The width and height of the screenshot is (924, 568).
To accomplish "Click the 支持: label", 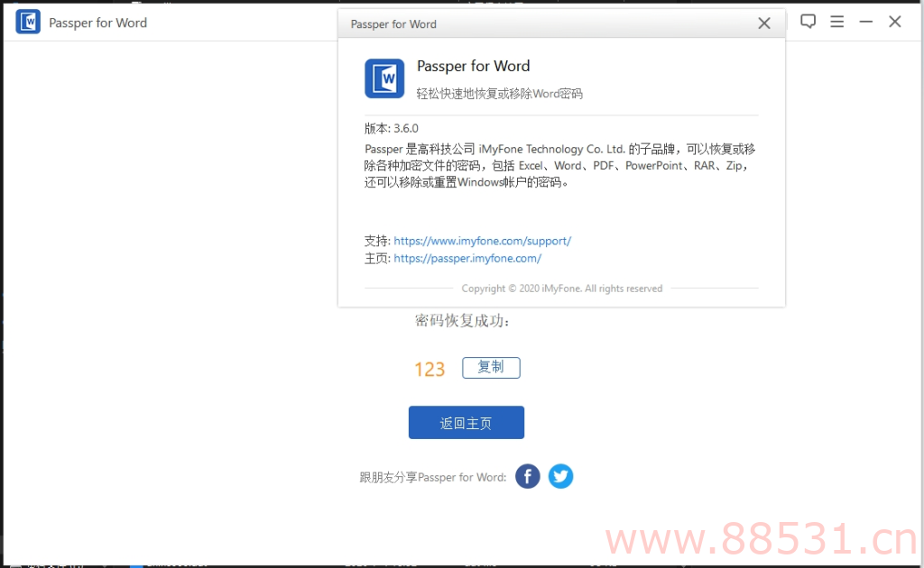I will [x=377, y=241].
